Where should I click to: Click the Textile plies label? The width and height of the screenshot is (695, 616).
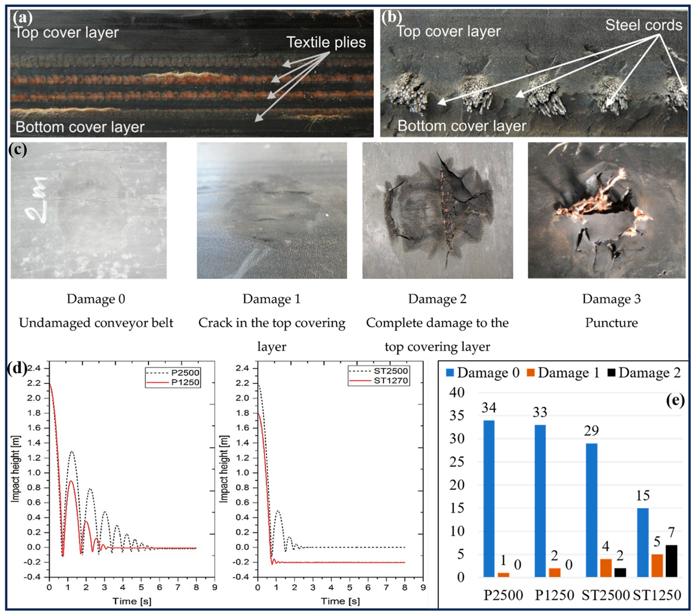point(326,42)
